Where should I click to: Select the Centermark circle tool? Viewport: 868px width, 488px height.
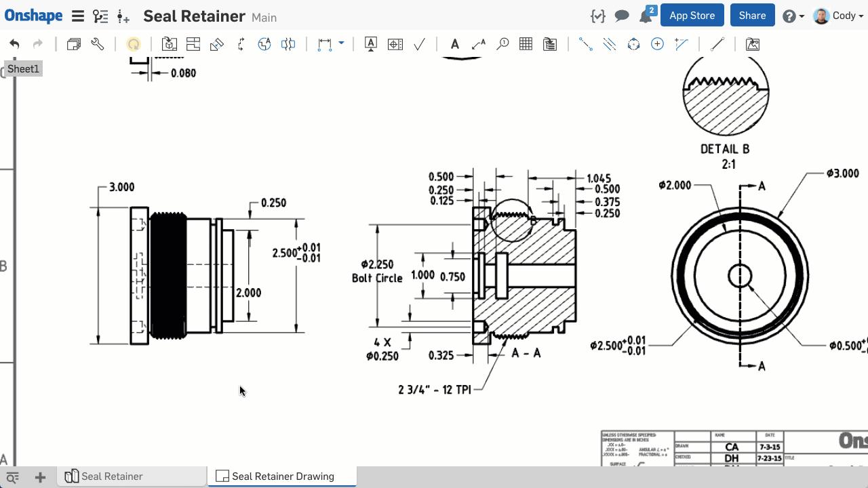pos(657,44)
